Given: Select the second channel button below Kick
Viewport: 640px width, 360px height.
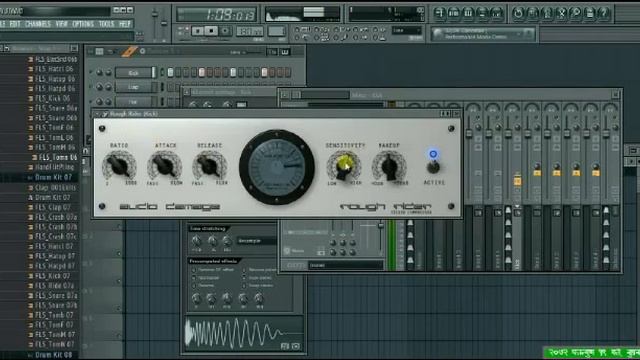Looking at the screenshot, I should coord(133,87).
